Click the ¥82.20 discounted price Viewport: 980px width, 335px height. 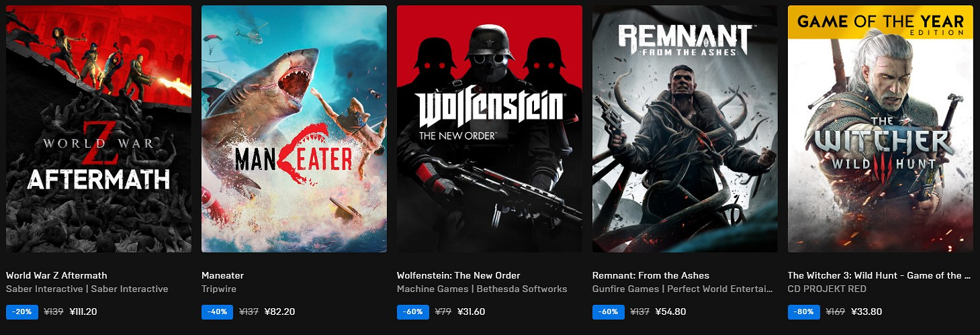[280, 312]
